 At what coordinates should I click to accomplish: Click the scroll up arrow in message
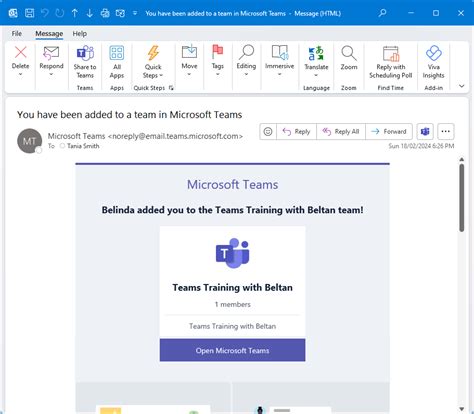click(x=462, y=159)
